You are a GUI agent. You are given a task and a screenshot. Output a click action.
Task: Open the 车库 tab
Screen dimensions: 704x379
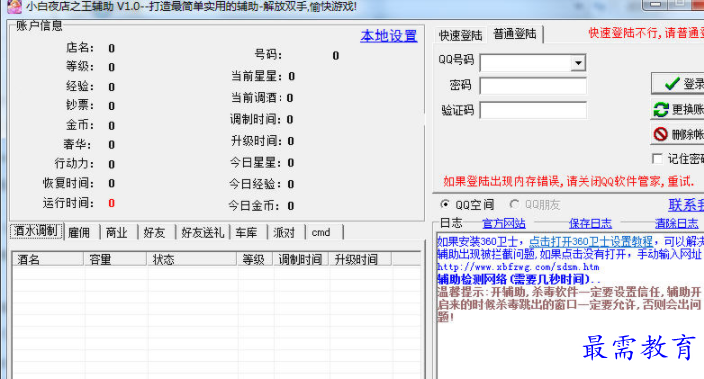246,233
